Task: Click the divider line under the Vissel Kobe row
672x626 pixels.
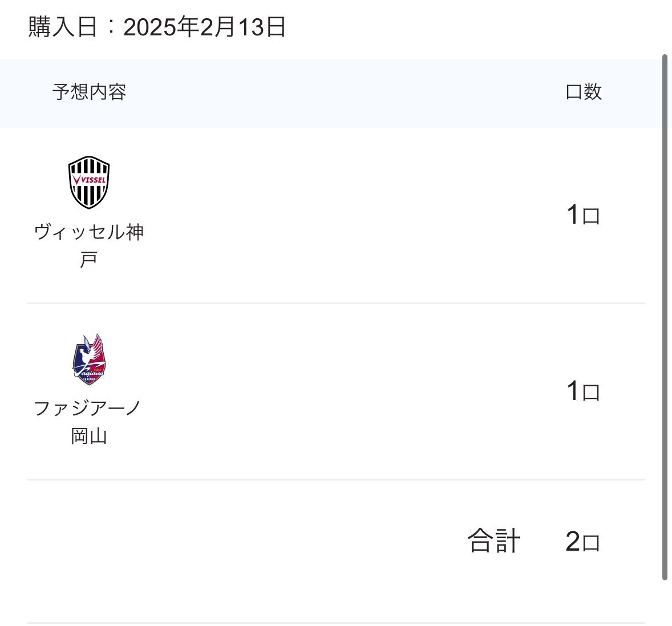Action: coord(336,303)
